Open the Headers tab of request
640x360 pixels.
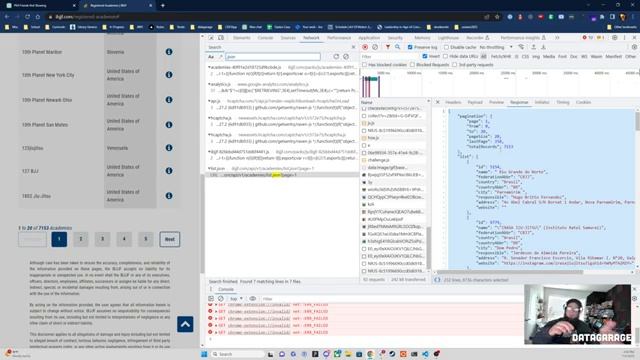coord(453,102)
